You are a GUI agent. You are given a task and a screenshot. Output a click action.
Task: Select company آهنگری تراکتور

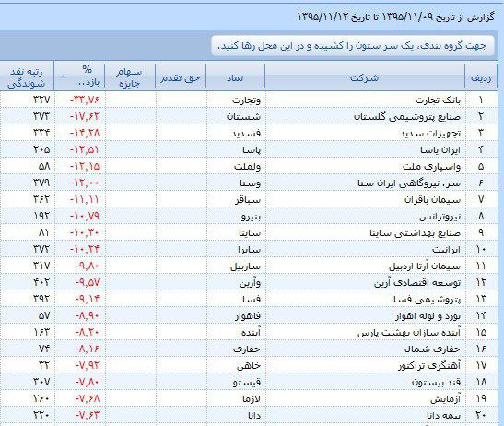429,366
